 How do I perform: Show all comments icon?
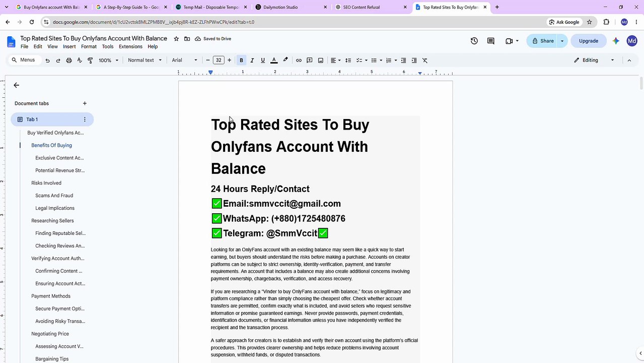click(491, 41)
